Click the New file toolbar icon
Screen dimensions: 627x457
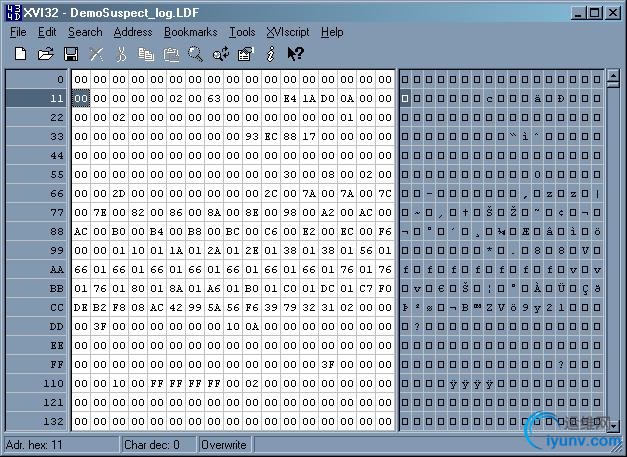coord(20,54)
